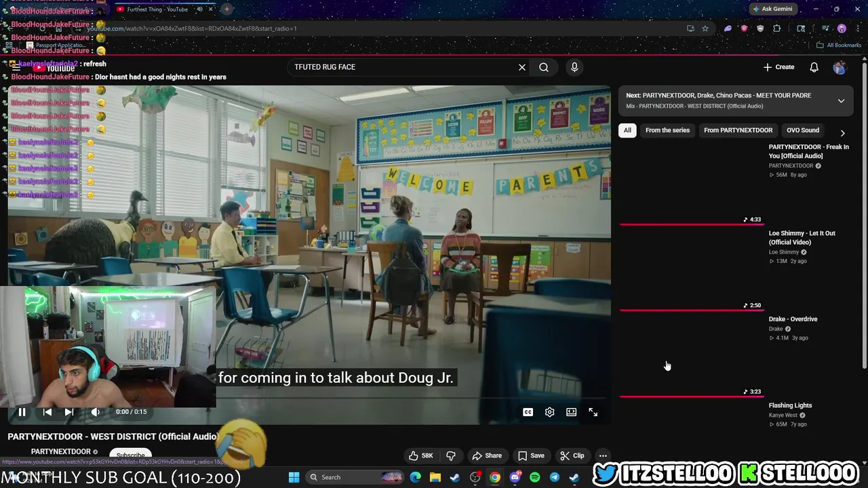Image resolution: width=868 pixels, height=488 pixels.
Task: Expand the Next playlist panel chevron
Action: coord(841,101)
